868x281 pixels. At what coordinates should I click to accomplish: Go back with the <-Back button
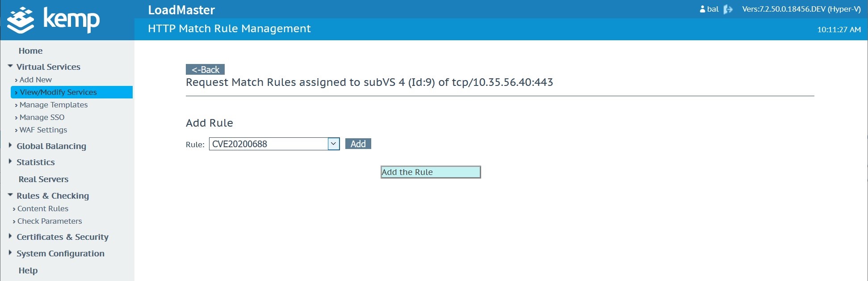pyautogui.click(x=205, y=69)
